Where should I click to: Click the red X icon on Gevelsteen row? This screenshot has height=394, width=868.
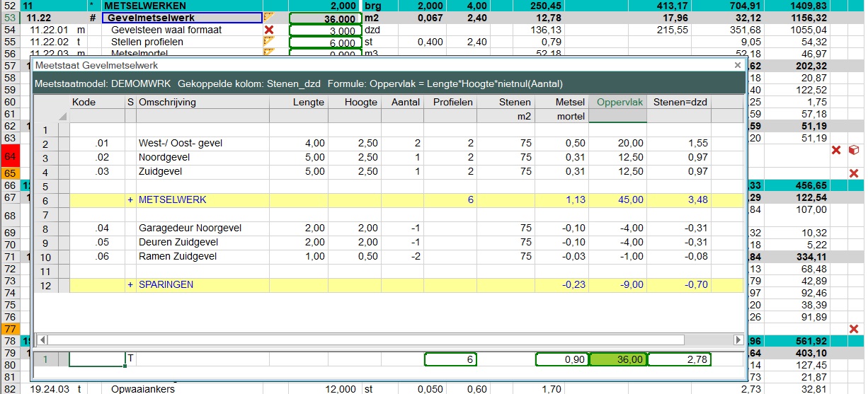click(268, 30)
